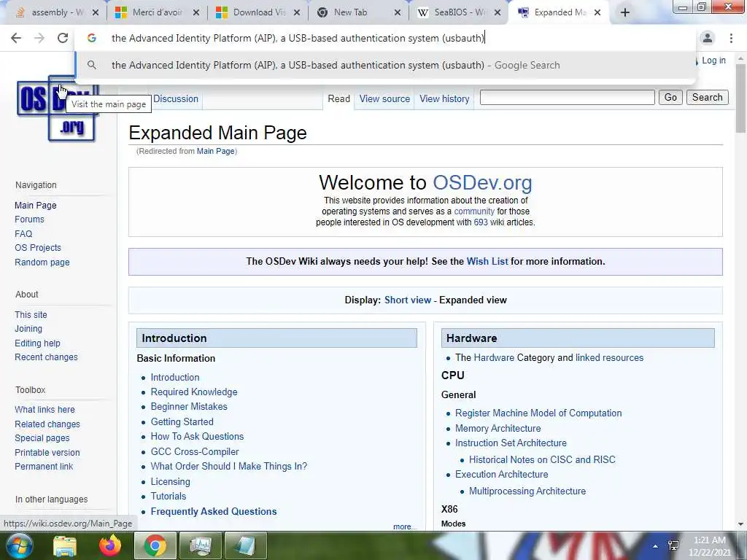Open File Explorer from the taskbar
The width and height of the screenshot is (747, 560).
click(x=65, y=546)
